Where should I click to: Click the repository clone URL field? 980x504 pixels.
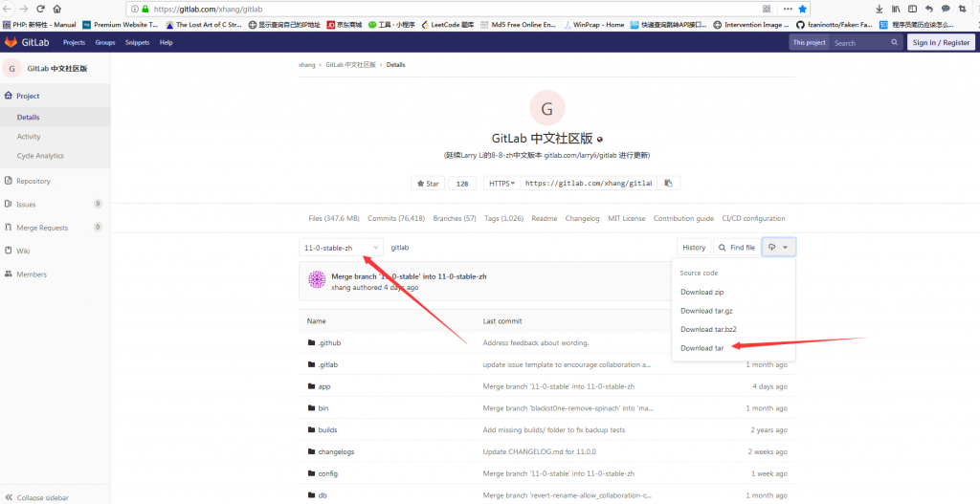pos(589,184)
